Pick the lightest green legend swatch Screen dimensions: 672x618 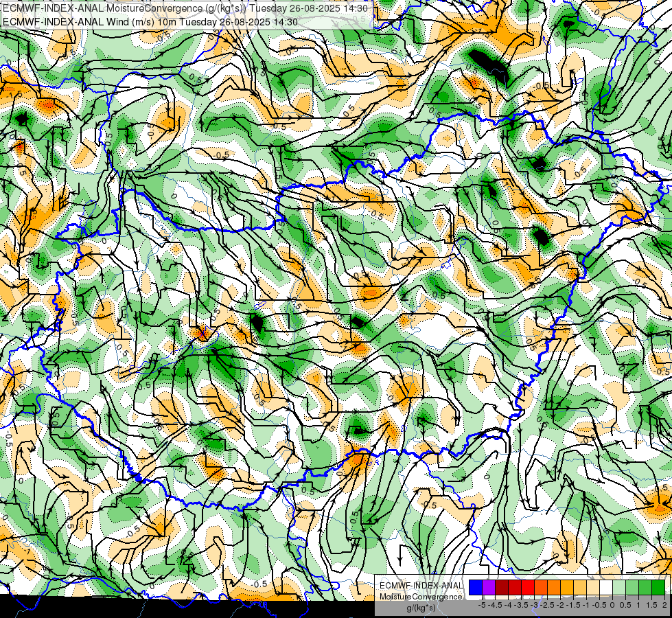619,587
